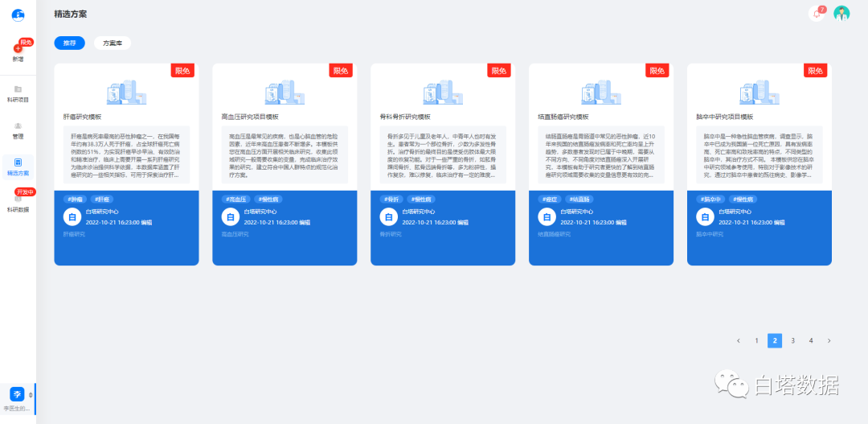
Task: Click the 白 avatar on 结直肠癌研究 card
Action: pyautogui.click(x=547, y=216)
